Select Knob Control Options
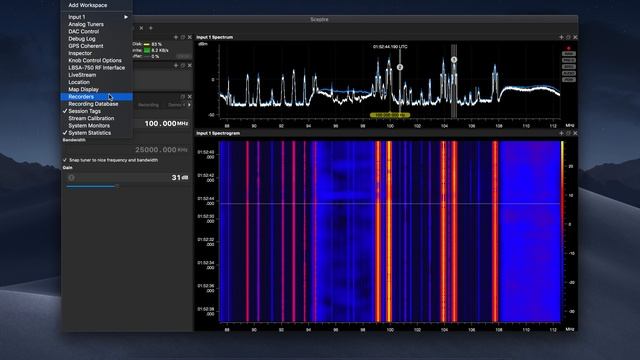This screenshot has height=360, width=640. (95, 60)
